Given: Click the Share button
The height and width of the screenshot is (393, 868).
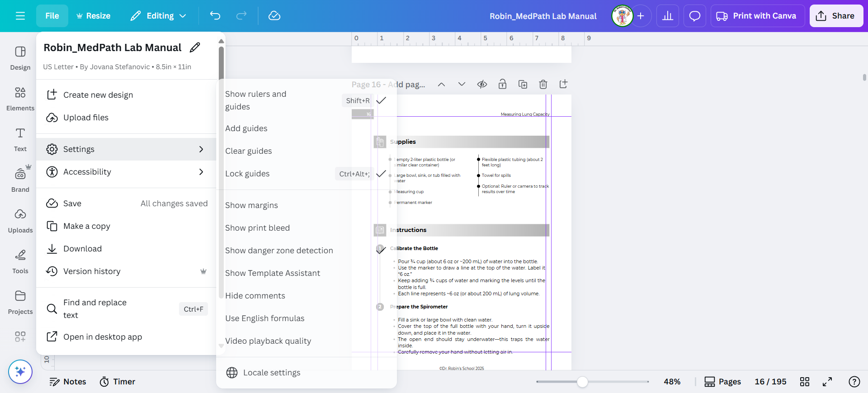Looking at the screenshot, I should (x=836, y=16).
